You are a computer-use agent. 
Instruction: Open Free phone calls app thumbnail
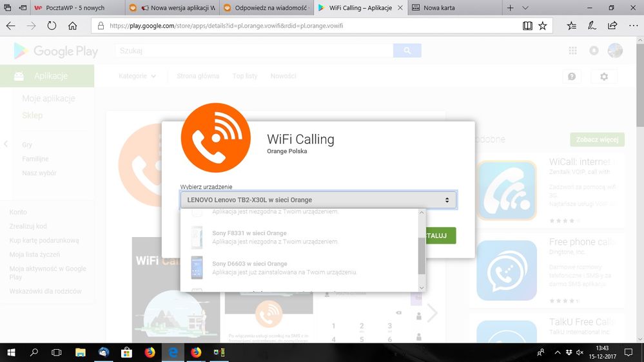coord(507,271)
